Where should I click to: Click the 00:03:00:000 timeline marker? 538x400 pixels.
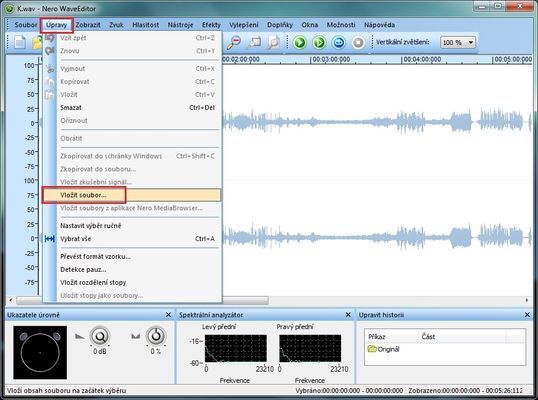coord(331,59)
